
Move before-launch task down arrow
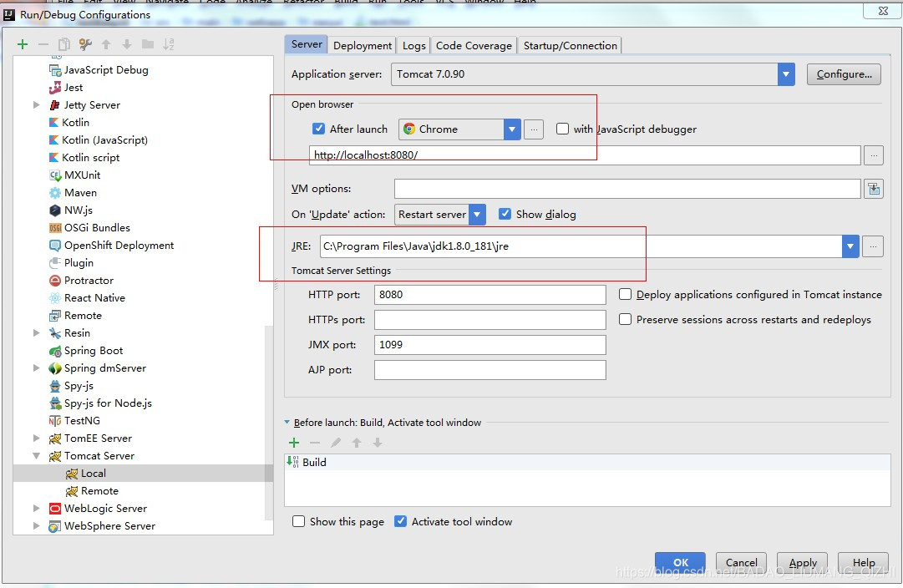(x=378, y=443)
